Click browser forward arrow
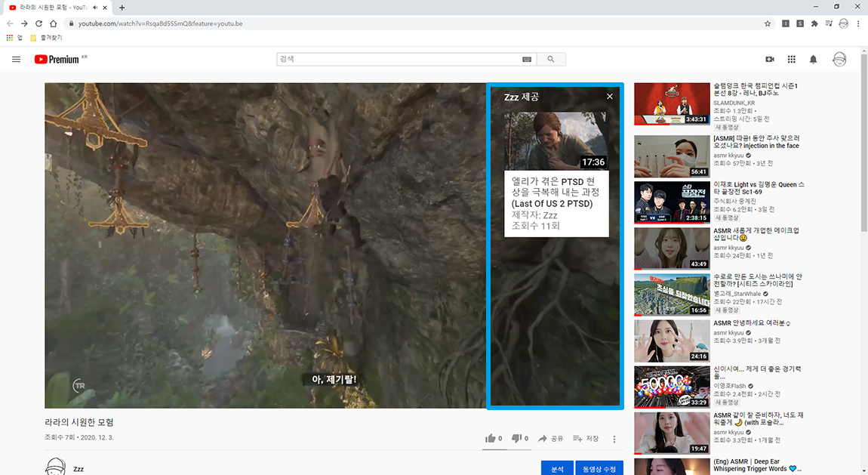868x475 pixels. click(x=24, y=23)
